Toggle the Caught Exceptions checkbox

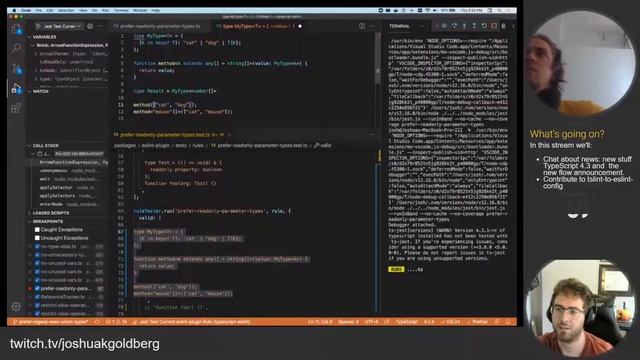(37, 230)
